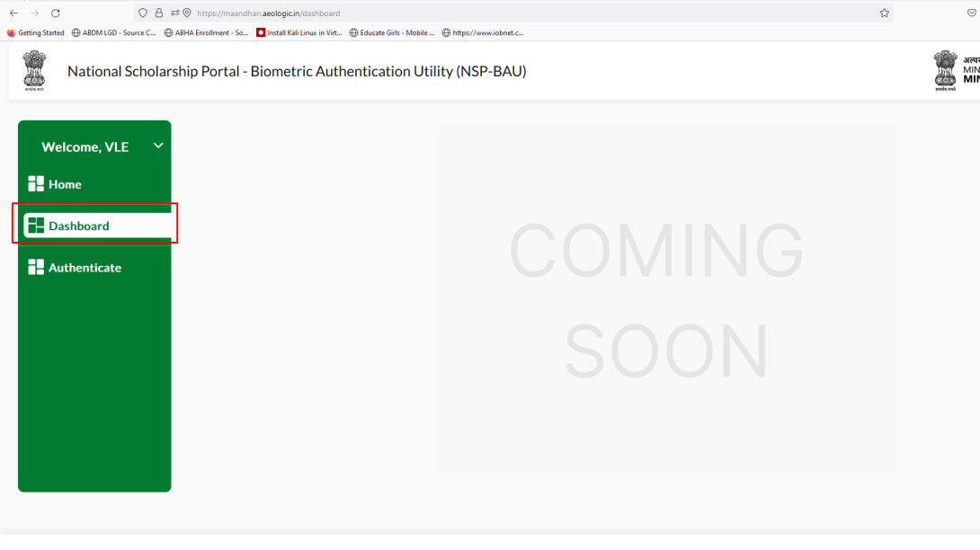Viewport: 980px width, 550px height.
Task: Click the Ministry emblem at header right
Action: click(945, 71)
